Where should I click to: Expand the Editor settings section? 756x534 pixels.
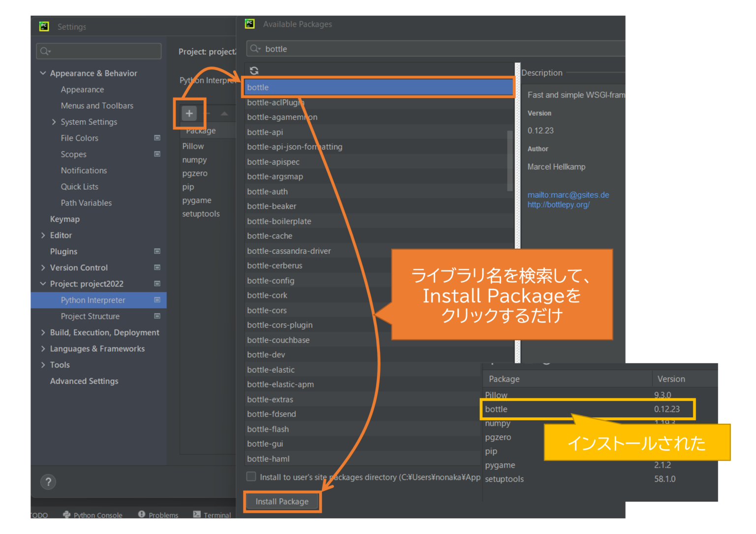43,235
